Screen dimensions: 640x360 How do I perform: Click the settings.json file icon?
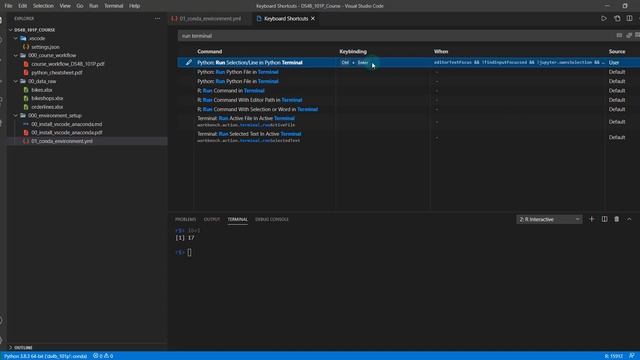26,47
